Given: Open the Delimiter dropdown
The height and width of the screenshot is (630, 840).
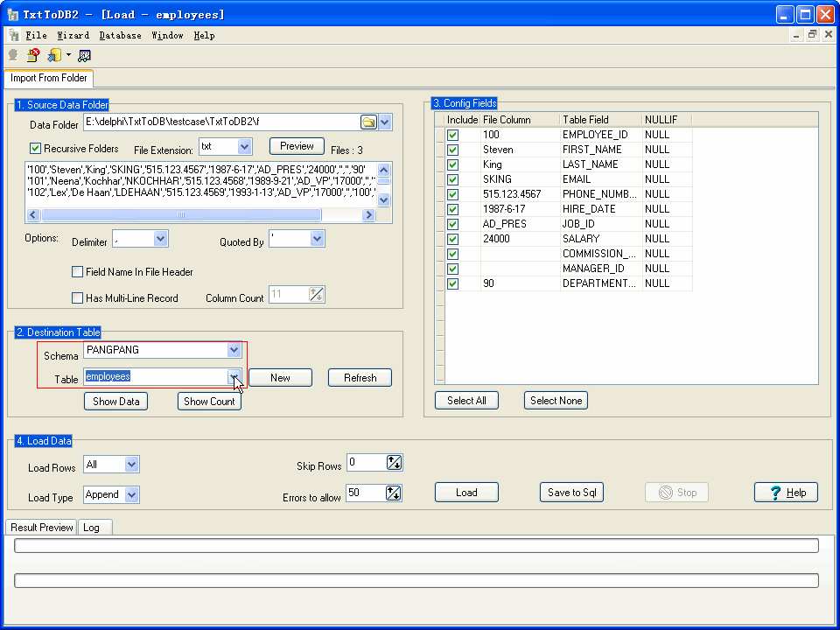Looking at the screenshot, I should (160, 239).
